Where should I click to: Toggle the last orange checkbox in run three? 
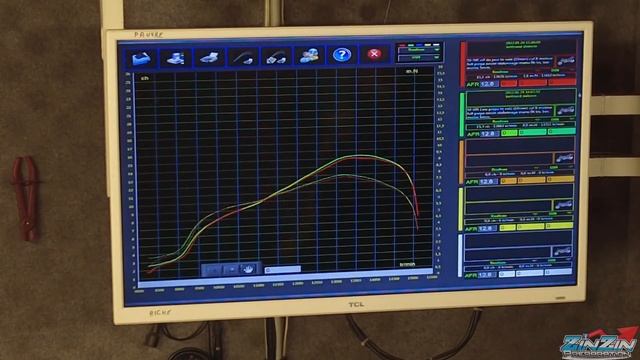coord(560,179)
